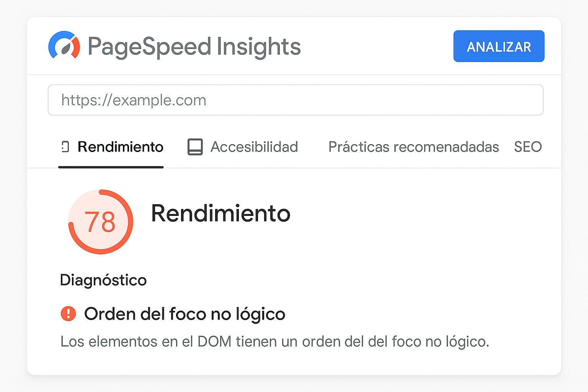The height and width of the screenshot is (392, 588).
Task: Click the Rendimiento heading beside the score
Action: click(221, 214)
